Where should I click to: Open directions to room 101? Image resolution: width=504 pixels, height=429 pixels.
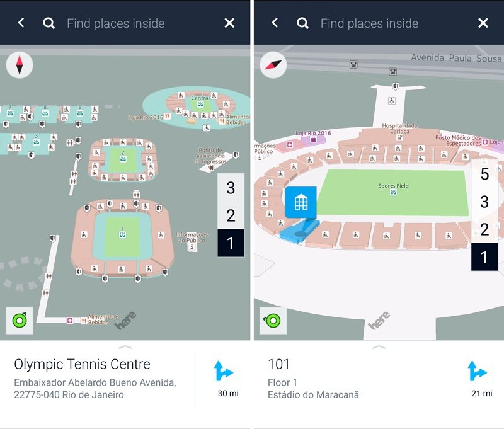478,378
